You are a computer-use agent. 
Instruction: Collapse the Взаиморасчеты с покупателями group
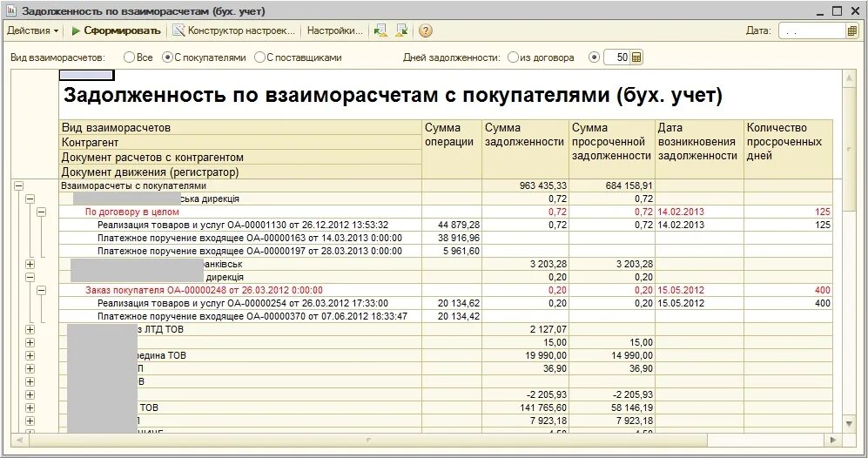(18, 186)
